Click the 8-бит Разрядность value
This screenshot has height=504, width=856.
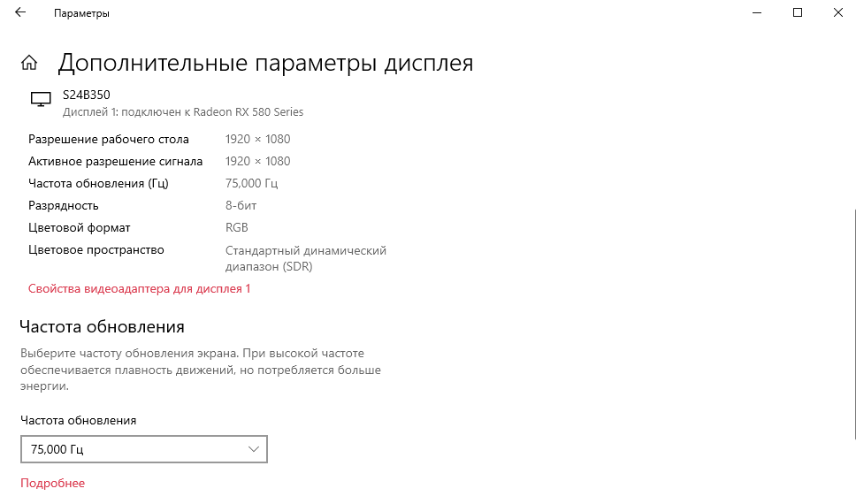pos(241,206)
